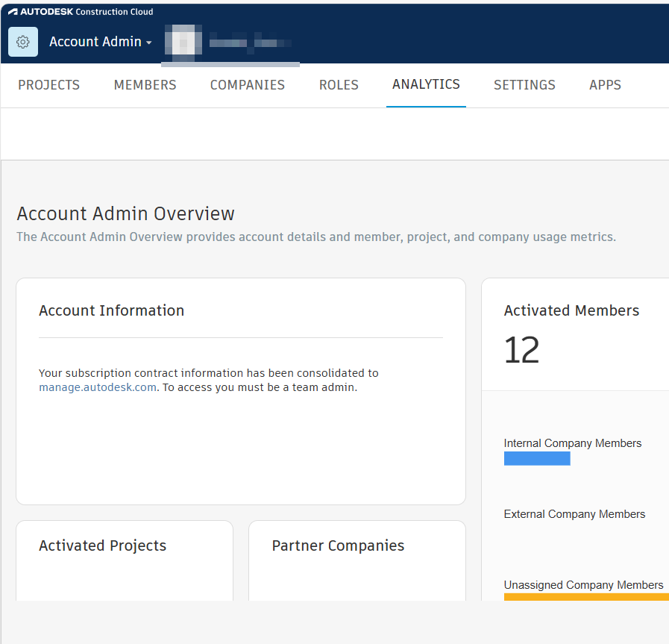This screenshot has height=644, width=669.
Task: Switch to the Apps tab
Action: [605, 85]
